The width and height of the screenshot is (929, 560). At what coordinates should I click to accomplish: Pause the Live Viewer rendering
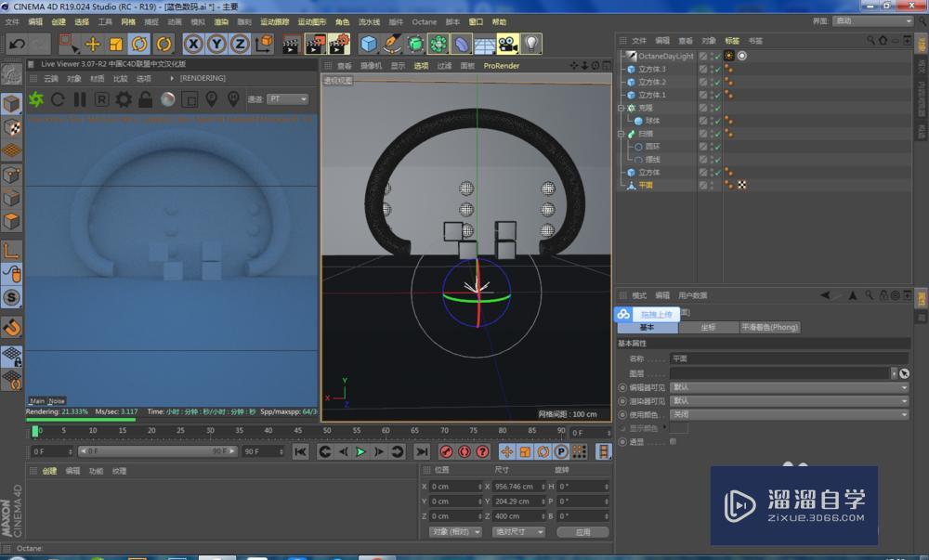pos(80,99)
